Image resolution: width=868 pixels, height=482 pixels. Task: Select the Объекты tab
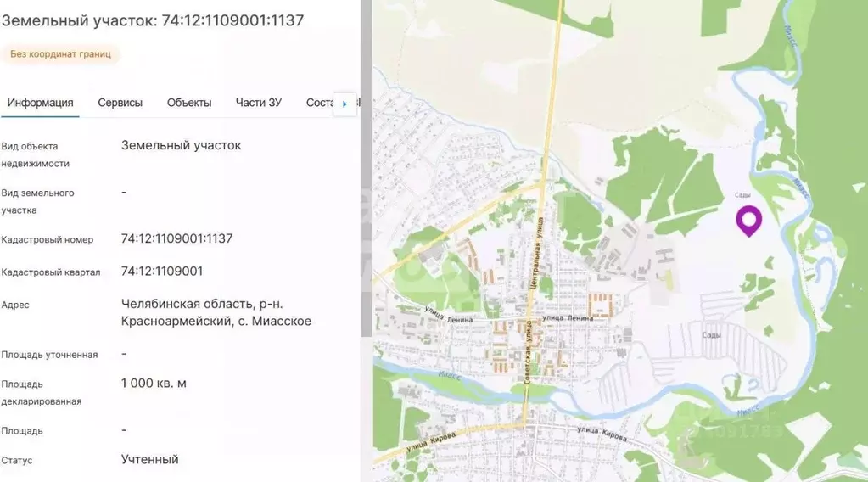pos(189,103)
